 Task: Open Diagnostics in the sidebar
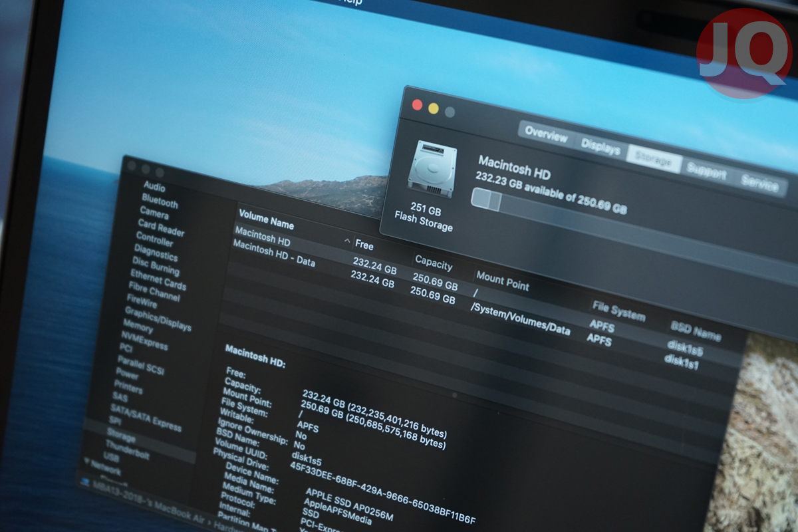tap(156, 252)
